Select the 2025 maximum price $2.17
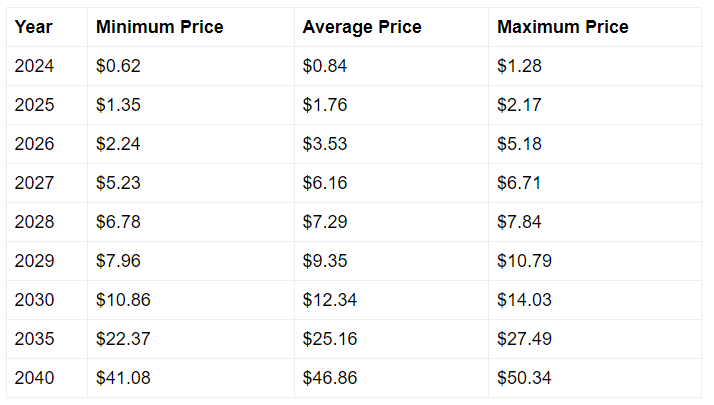Viewport: 714px width, 405px height. click(519, 105)
